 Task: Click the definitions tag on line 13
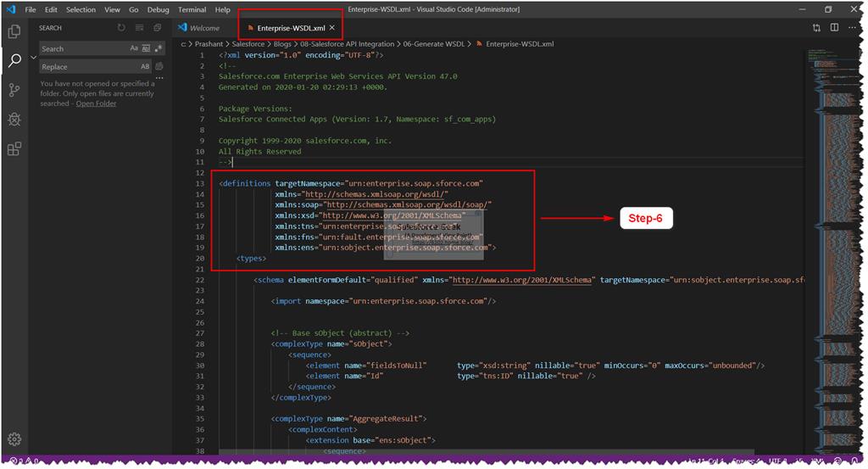click(x=245, y=183)
